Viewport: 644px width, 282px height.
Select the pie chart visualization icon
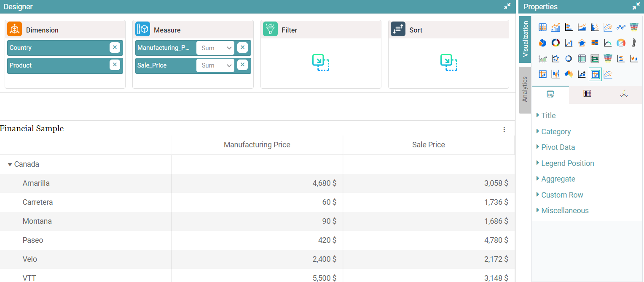click(542, 43)
